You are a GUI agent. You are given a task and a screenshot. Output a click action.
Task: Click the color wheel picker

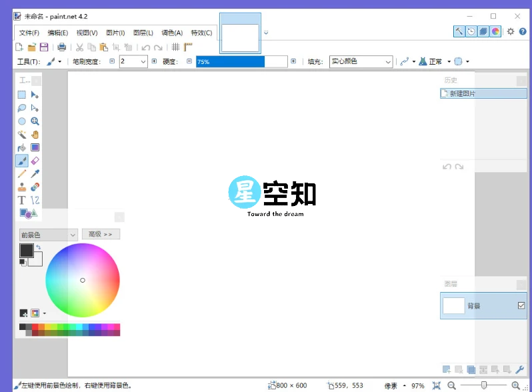83,280
